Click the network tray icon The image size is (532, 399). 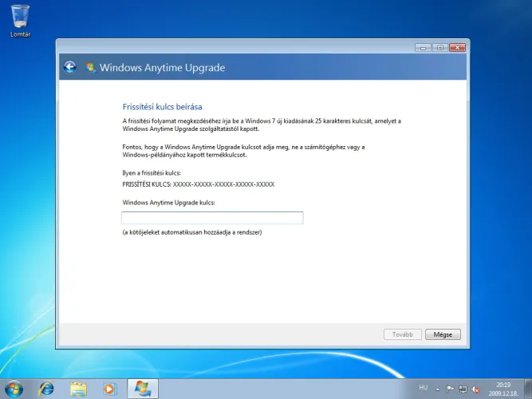tap(463, 389)
